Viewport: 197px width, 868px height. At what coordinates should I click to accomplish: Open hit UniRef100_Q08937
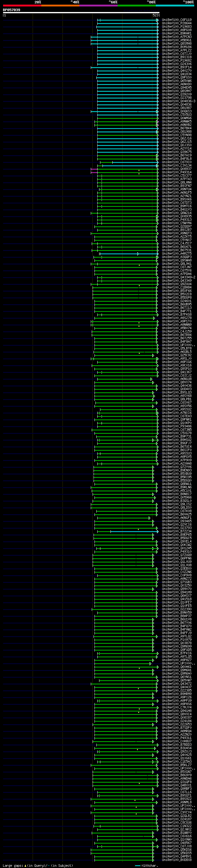point(176,169)
